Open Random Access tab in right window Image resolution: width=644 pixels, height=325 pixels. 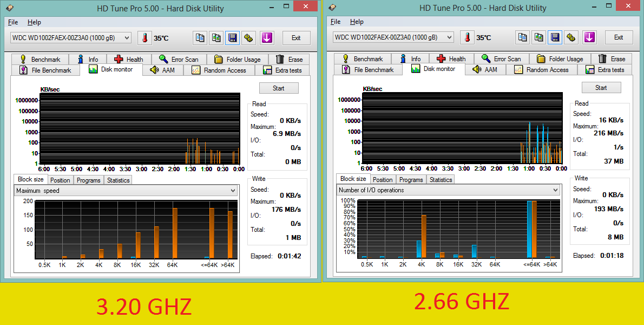(x=541, y=70)
